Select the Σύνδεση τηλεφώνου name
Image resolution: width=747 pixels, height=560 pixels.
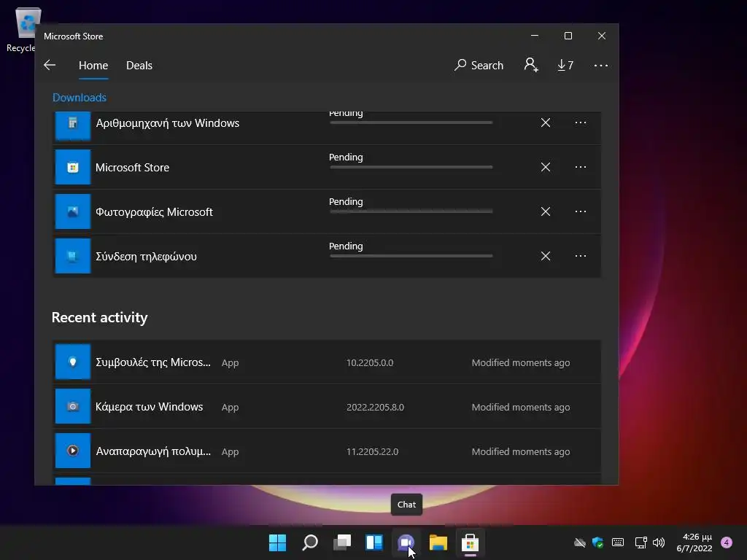pos(146,257)
